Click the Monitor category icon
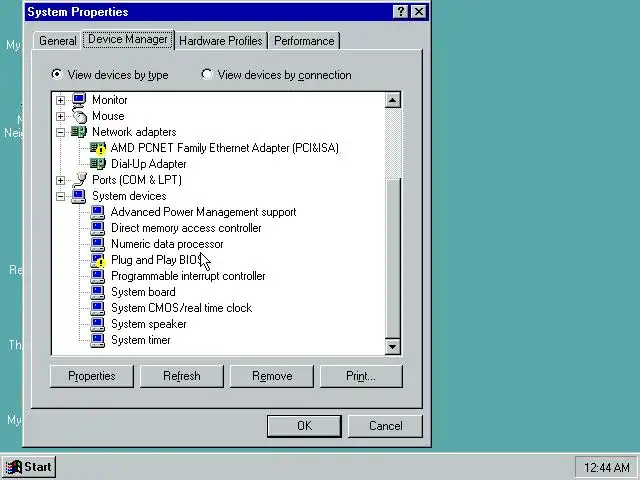640x480 pixels. pos(79,100)
